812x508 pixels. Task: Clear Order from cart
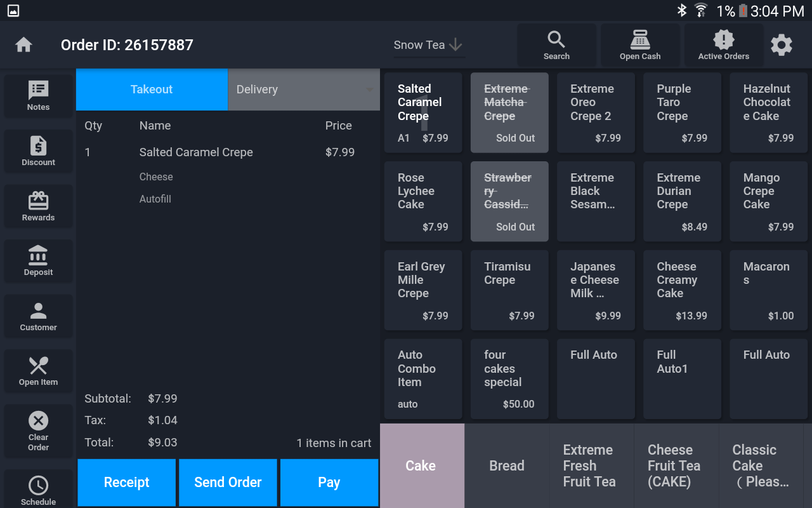pos(38,431)
